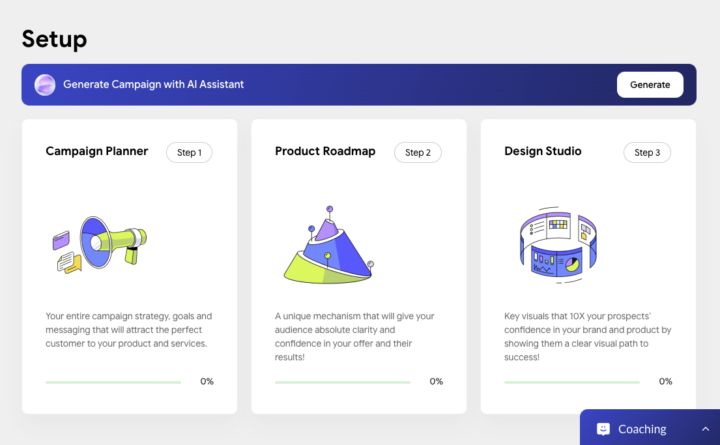Click the Campaign Planner 0% value

point(207,381)
